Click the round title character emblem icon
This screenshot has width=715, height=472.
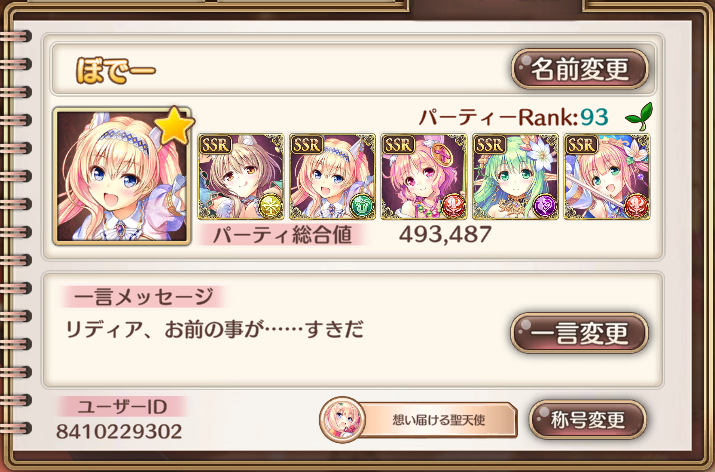(342, 420)
